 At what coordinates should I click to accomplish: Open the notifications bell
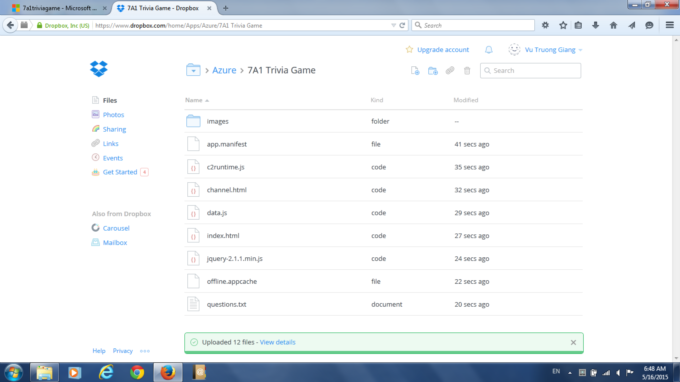489,50
